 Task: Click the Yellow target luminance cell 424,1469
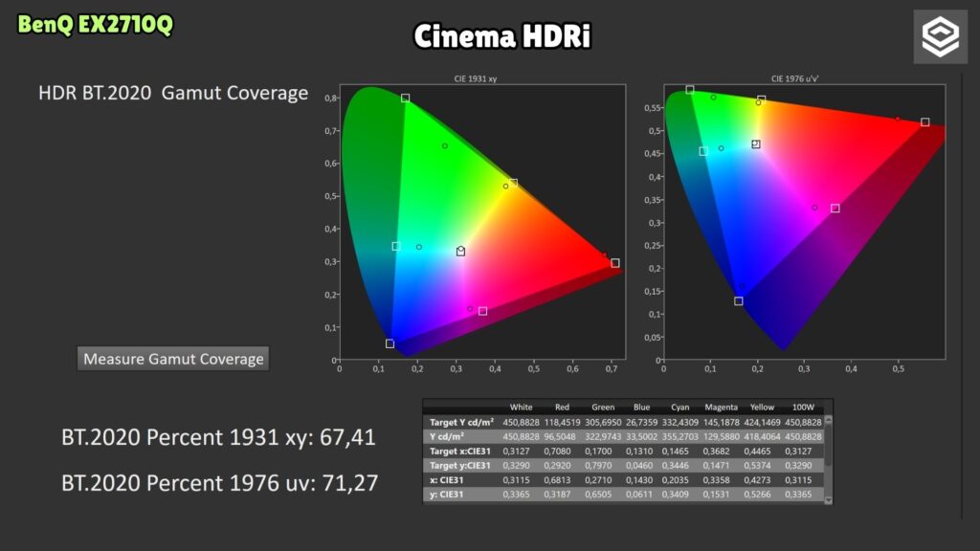click(x=762, y=422)
